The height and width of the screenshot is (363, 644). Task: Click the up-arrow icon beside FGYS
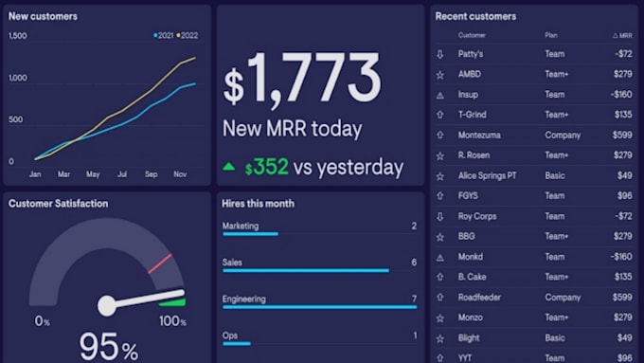[439, 195]
